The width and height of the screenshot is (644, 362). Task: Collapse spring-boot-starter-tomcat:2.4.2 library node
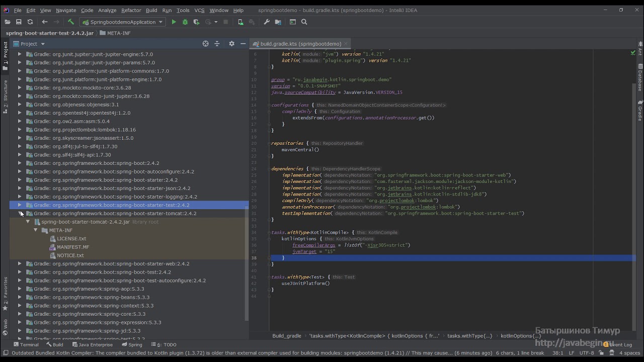(x=20, y=213)
